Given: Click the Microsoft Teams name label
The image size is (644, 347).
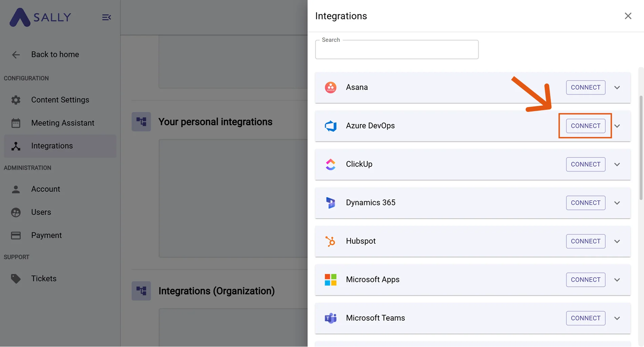Looking at the screenshot, I should click(375, 318).
